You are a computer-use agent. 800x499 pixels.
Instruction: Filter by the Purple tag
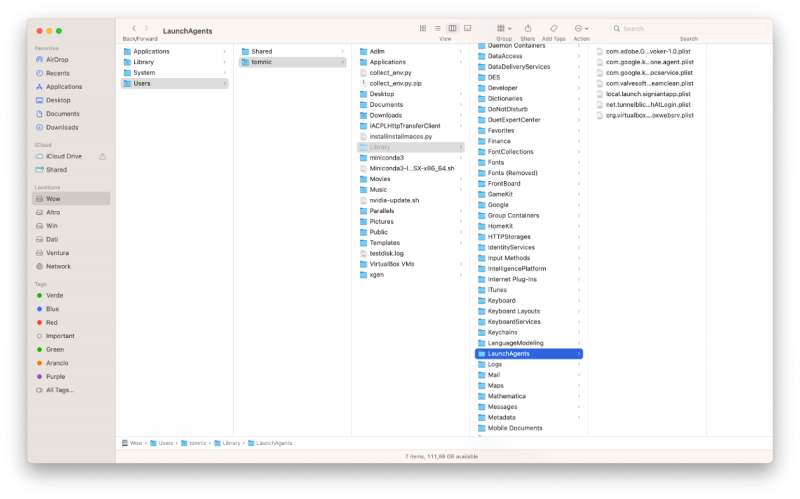pos(55,377)
